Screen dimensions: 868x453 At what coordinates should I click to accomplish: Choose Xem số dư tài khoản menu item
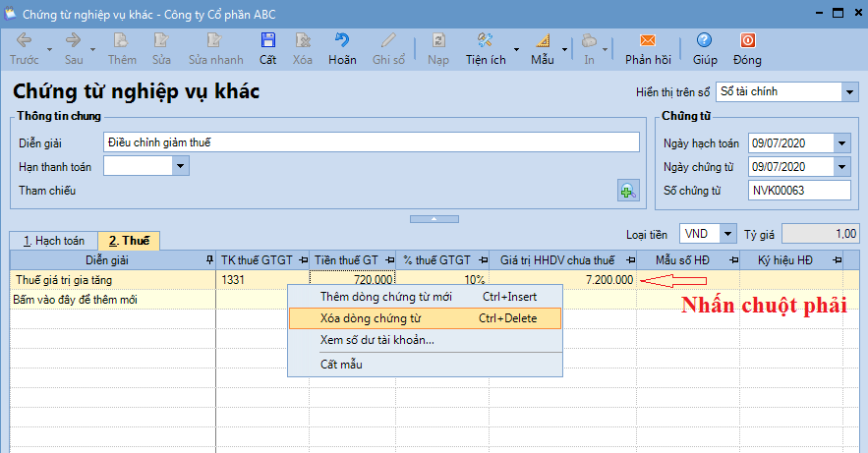pos(425,340)
